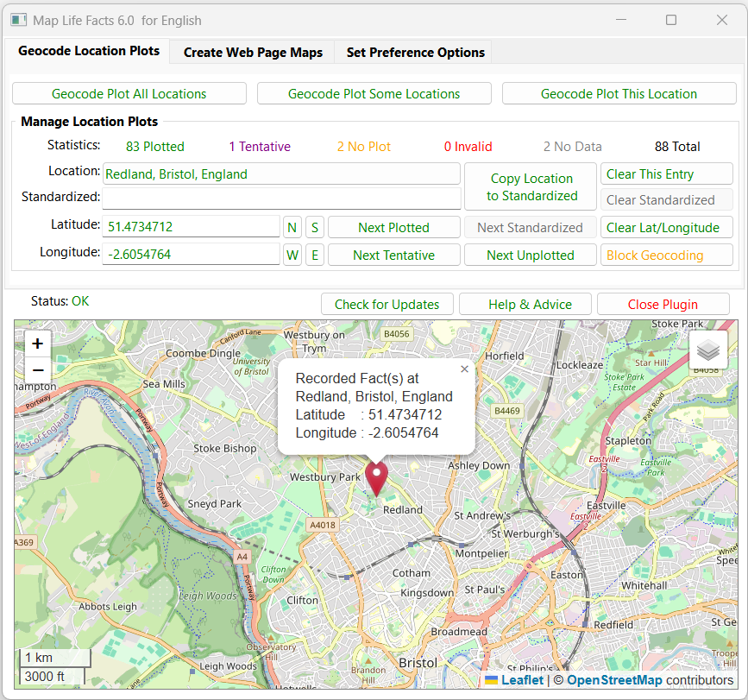
Task: Select the N hemisphere for latitude
Action: coord(292,226)
